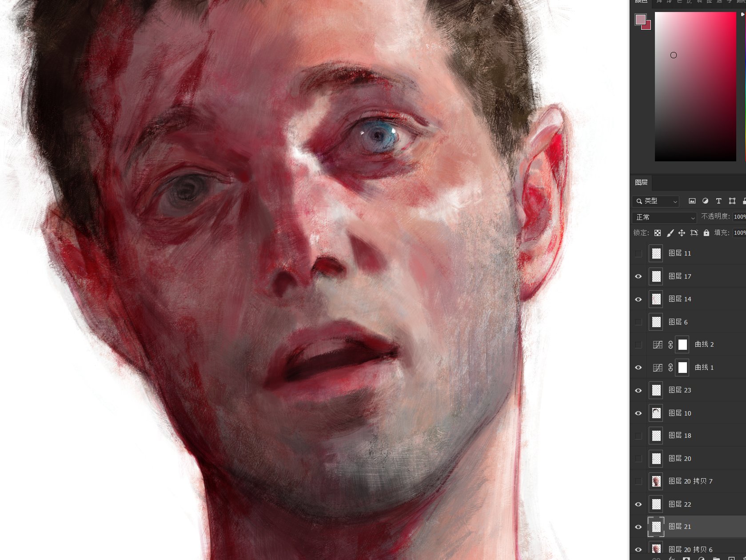Show layer 图层 11
The height and width of the screenshot is (560, 746).
pos(638,253)
